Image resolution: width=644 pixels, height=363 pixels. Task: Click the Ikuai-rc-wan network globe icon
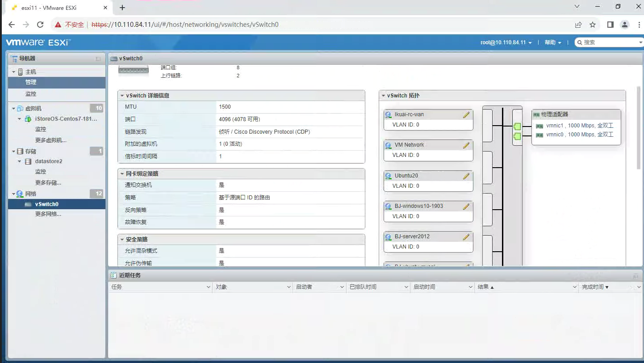click(389, 114)
